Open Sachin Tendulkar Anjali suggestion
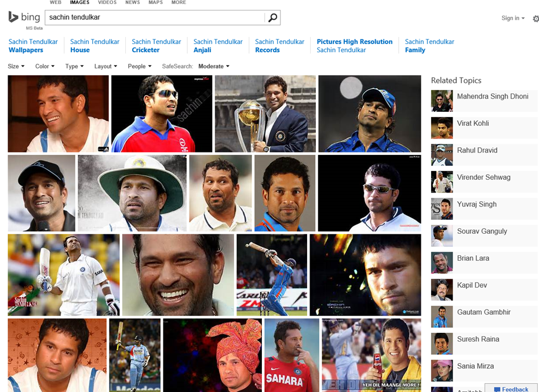 point(218,46)
